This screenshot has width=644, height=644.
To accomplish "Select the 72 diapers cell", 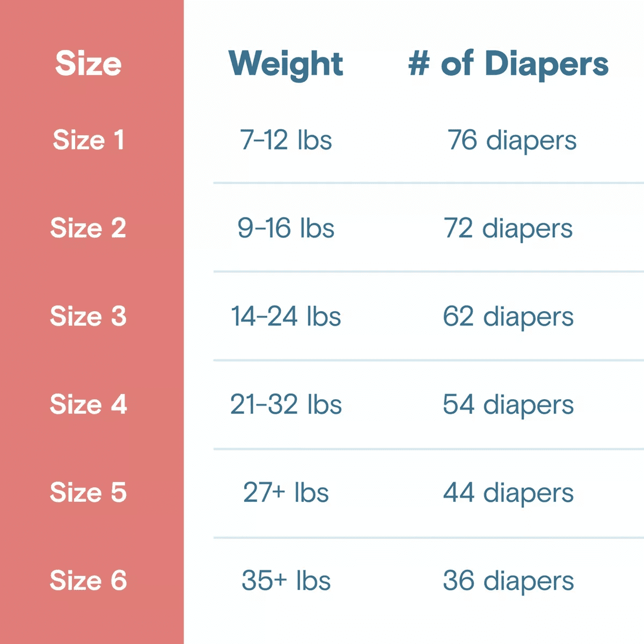I will (508, 229).
